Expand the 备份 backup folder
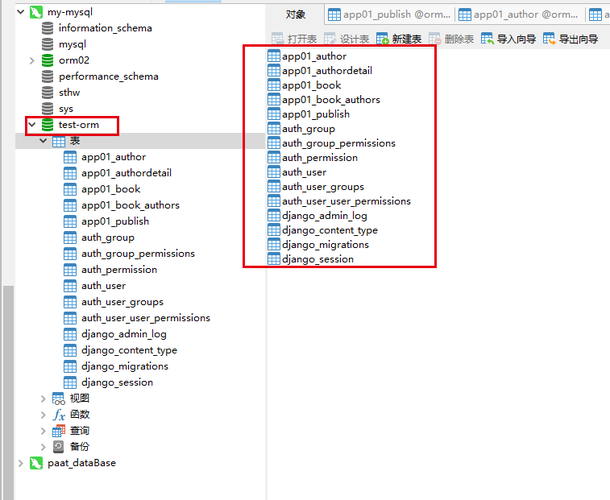Viewport: 610px width, 500px height. tap(43, 447)
